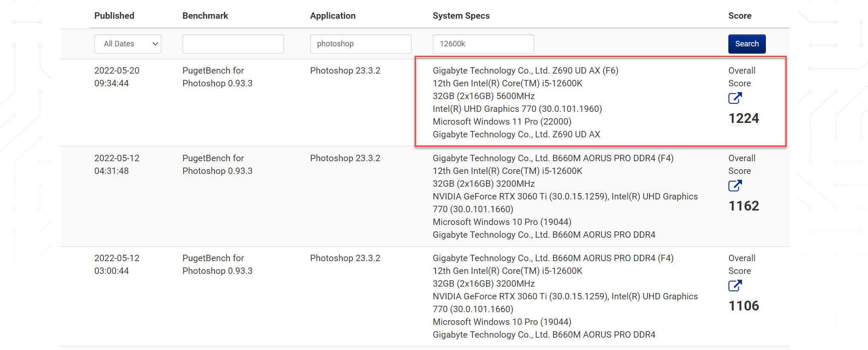Expand the All Dates dropdown

pyautogui.click(x=128, y=44)
